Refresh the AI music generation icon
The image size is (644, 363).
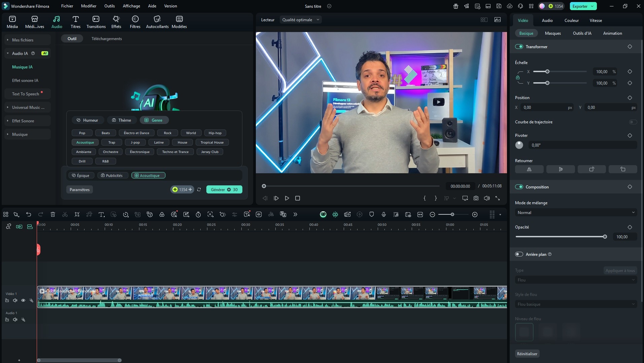tap(199, 189)
